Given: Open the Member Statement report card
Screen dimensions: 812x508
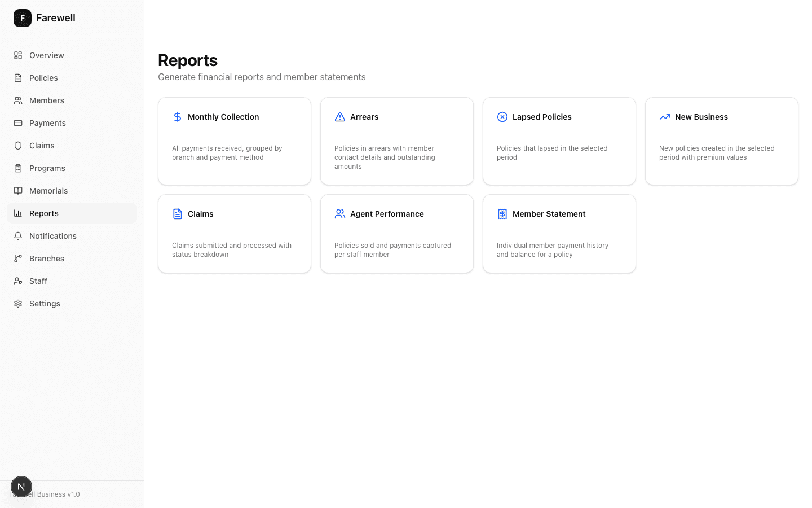Looking at the screenshot, I should pyautogui.click(x=559, y=233).
